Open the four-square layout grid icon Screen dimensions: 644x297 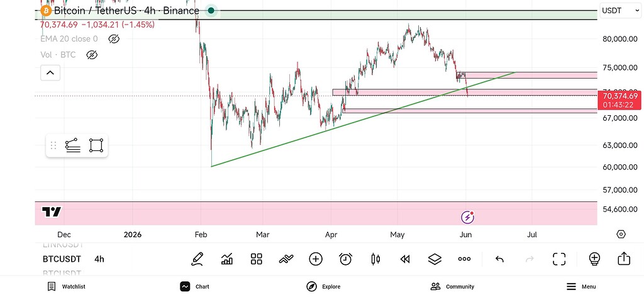coord(257,259)
